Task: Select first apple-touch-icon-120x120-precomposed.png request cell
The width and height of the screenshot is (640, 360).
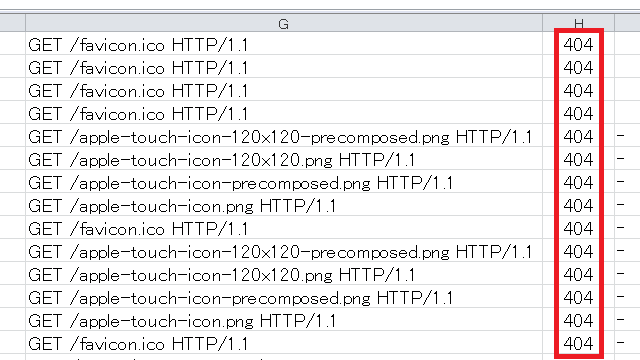Action: [x=284, y=136]
